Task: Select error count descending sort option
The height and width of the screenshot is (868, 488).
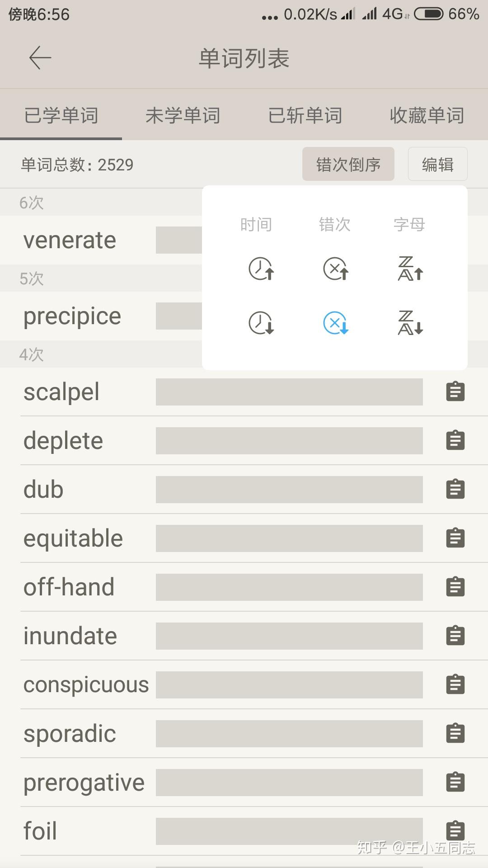Action: (x=335, y=323)
